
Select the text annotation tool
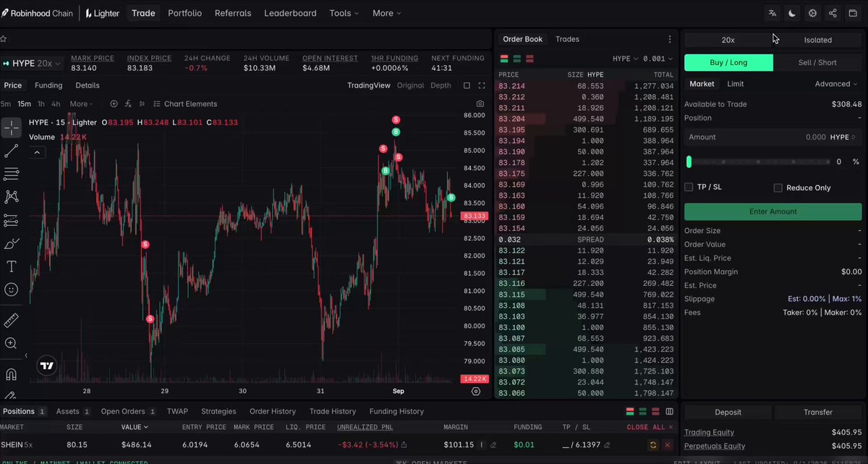tap(12, 266)
